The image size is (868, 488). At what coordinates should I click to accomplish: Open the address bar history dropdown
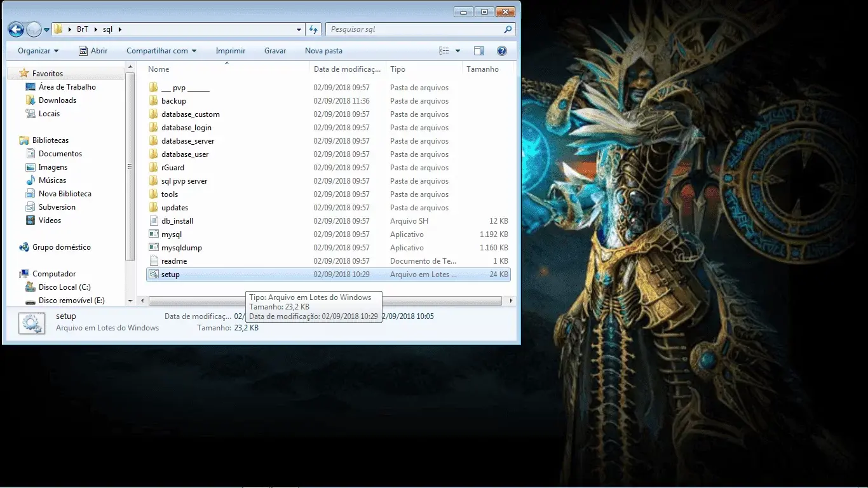299,29
